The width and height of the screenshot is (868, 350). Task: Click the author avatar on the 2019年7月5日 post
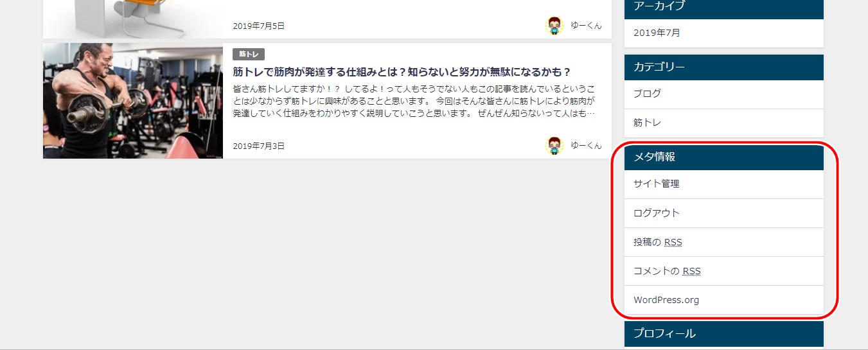coord(554,26)
